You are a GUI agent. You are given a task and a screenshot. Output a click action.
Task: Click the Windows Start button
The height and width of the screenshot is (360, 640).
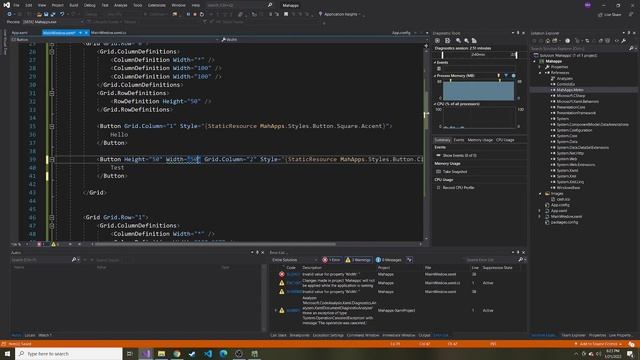pos(7,353)
